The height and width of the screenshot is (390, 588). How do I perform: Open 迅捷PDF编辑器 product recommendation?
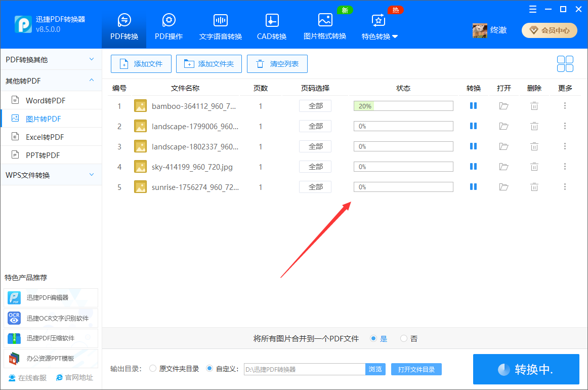pyautogui.click(x=51, y=298)
